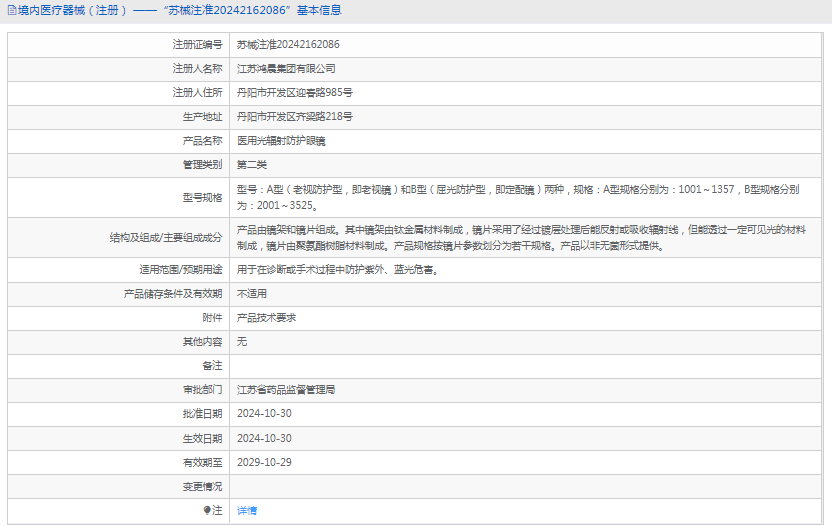Click the 适用范围/预期用途 label
Viewport: 832px width, 527px height.
pyautogui.click(x=180, y=270)
